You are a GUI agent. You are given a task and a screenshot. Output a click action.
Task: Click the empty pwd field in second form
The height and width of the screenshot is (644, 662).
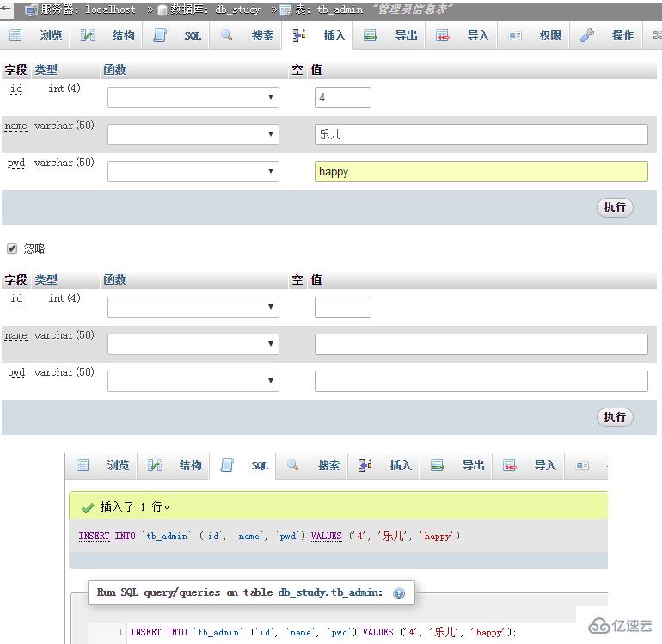[481, 381]
